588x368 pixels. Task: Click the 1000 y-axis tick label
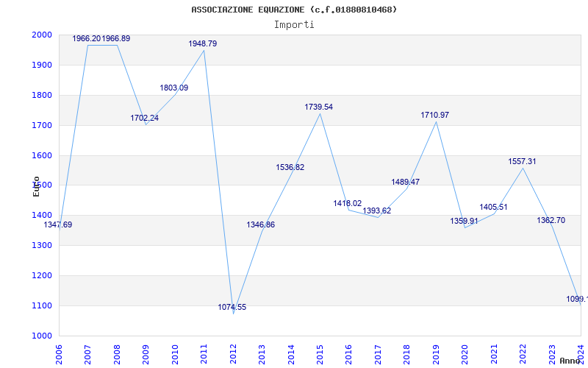tap(42, 336)
